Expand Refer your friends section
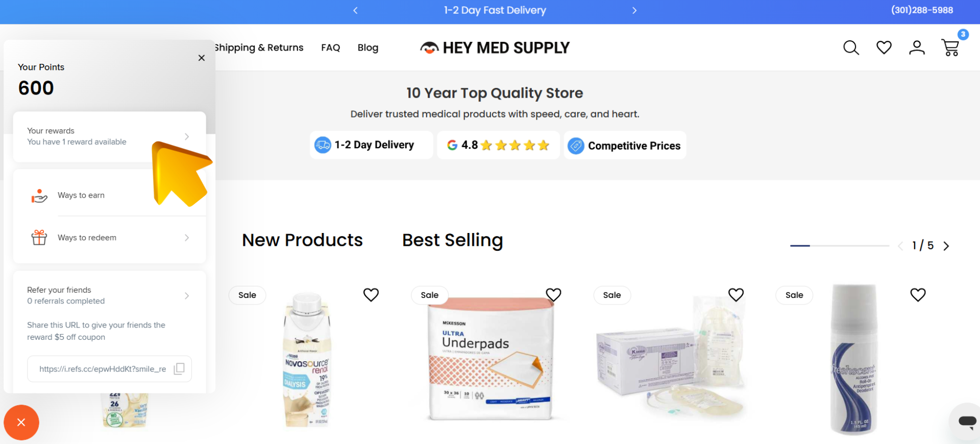Image resolution: width=980 pixels, height=444 pixels. tap(109, 295)
